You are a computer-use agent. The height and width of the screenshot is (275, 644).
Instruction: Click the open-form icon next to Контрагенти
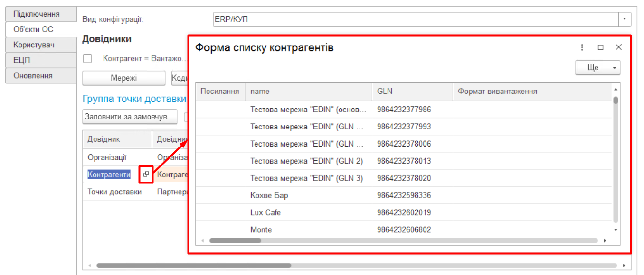(x=146, y=174)
